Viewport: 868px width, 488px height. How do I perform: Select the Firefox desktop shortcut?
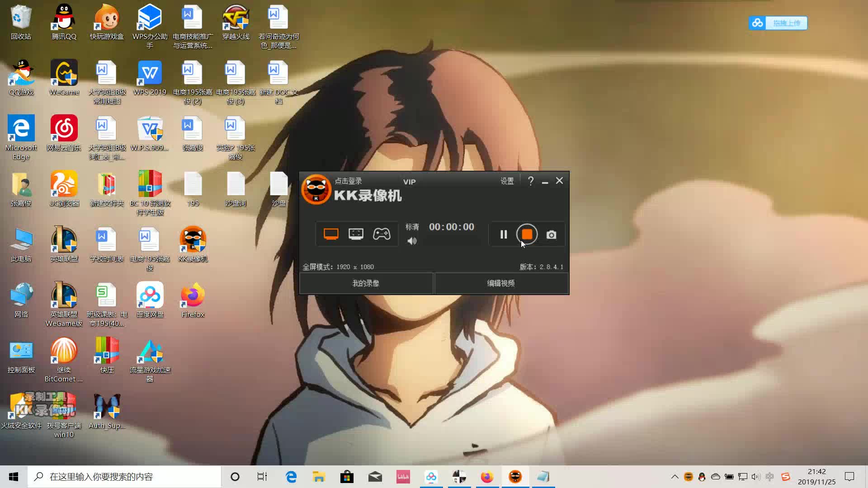point(193,300)
